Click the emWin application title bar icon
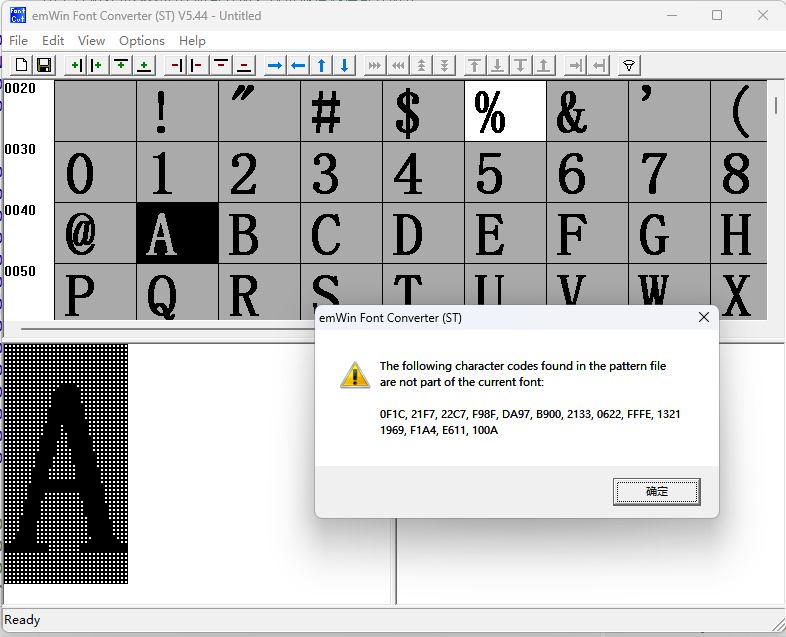This screenshot has height=637, width=786. [18, 15]
